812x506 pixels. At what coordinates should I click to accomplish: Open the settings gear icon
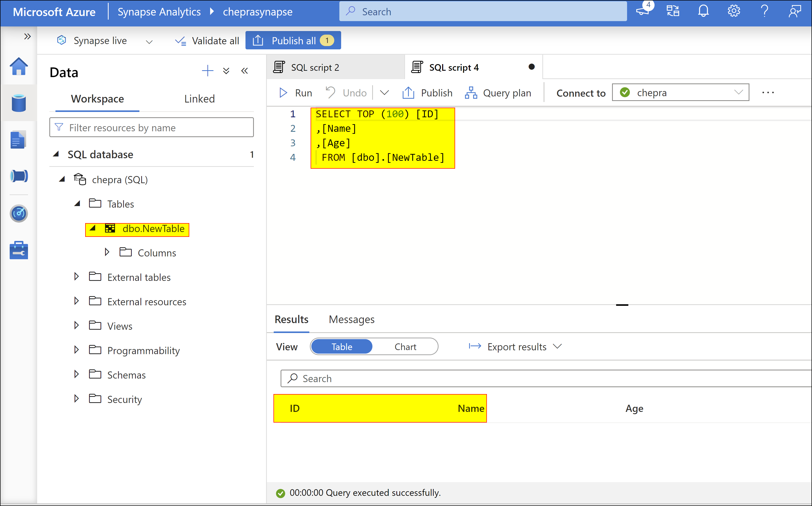pos(734,11)
